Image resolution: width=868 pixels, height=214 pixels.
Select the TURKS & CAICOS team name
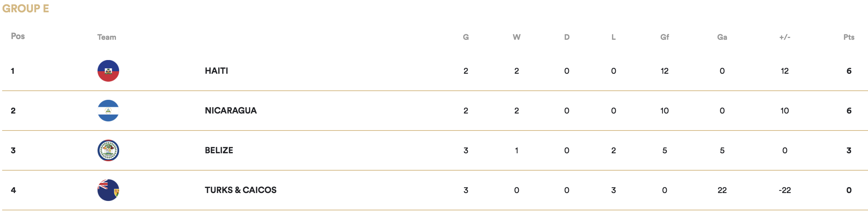coord(240,190)
